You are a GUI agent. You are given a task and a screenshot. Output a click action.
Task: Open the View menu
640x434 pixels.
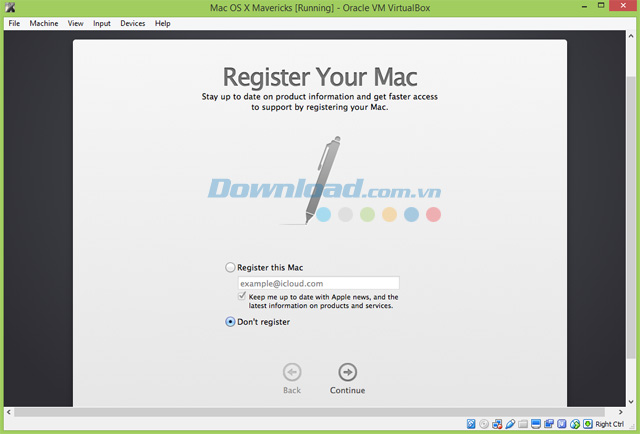[x=76, y=23]
